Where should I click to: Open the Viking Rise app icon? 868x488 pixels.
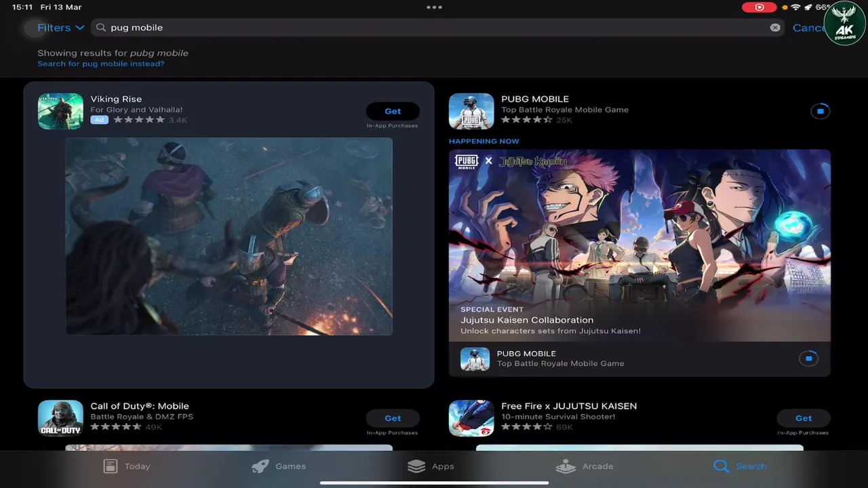[60, 111]
